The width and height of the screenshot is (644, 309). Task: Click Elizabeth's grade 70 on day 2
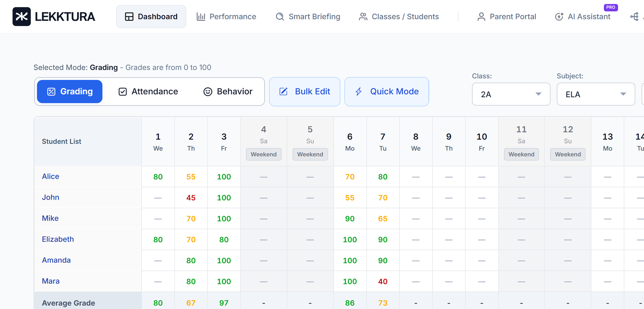point(191,240)
